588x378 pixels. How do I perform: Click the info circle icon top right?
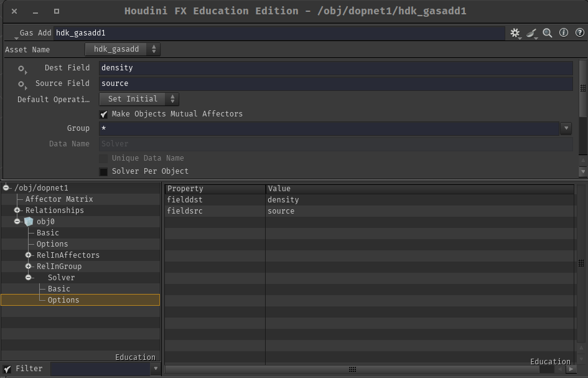(563, 32)
